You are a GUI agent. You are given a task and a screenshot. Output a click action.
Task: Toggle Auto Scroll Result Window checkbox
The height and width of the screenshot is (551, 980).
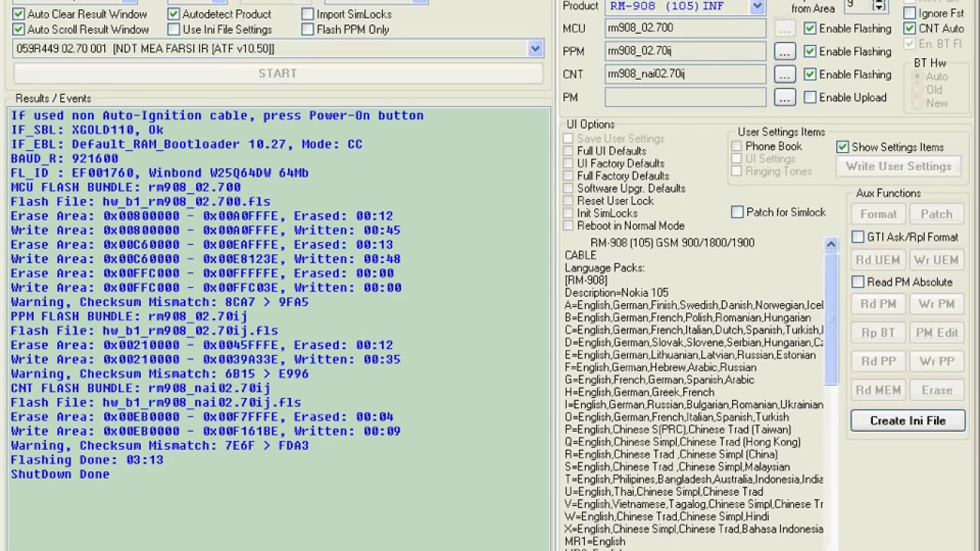[x=19, y=29]
